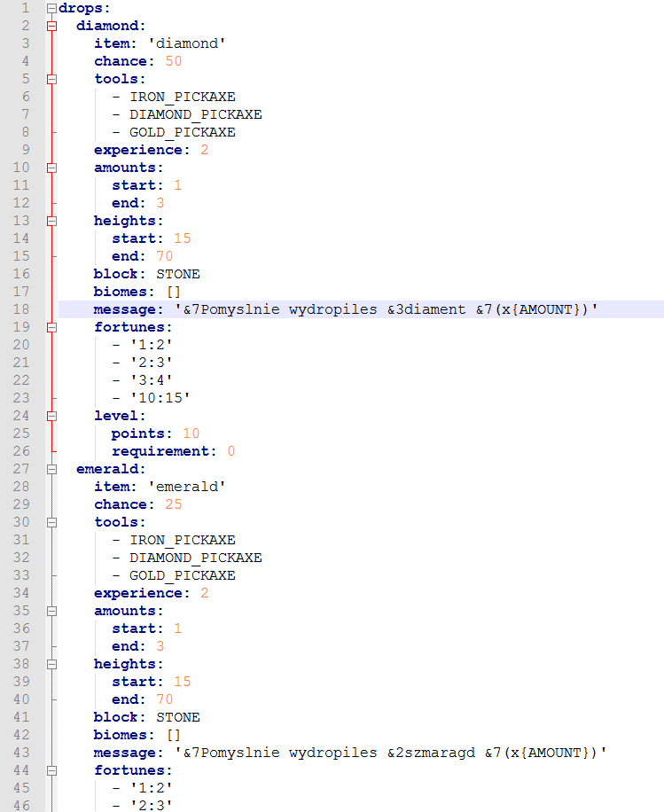Click GOLD_PICKAXE on line 8
The height and width of the screenshot is (812, 664).
coord(183,133)
